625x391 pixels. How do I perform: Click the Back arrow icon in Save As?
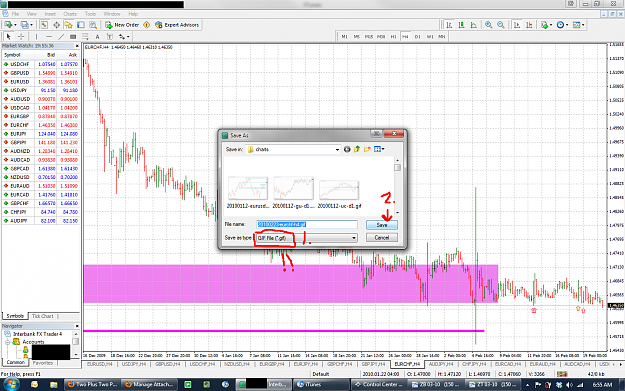pos(347,149)
